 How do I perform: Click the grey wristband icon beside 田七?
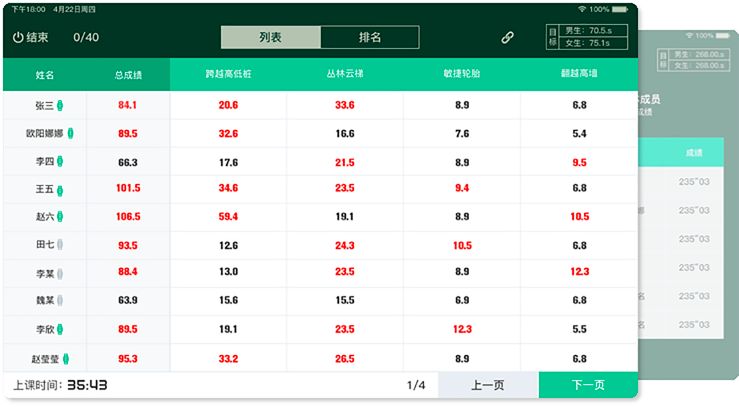tap(60, 245)
